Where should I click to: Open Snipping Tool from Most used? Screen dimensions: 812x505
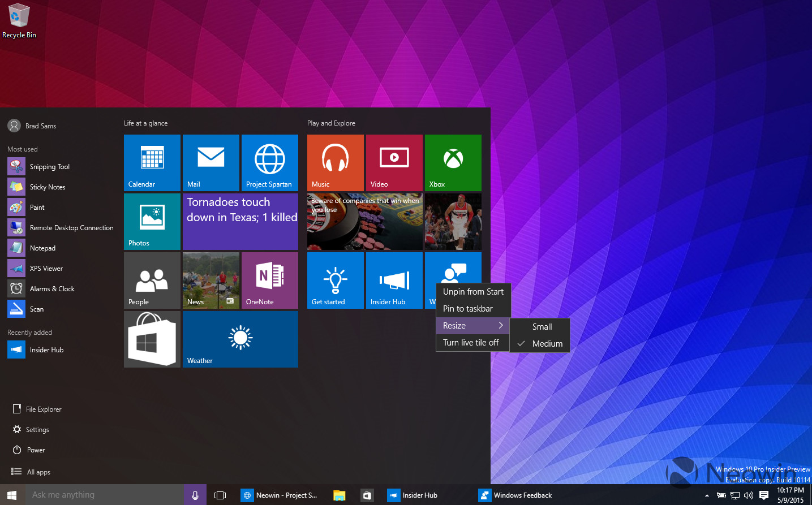[x=61, y=167]
